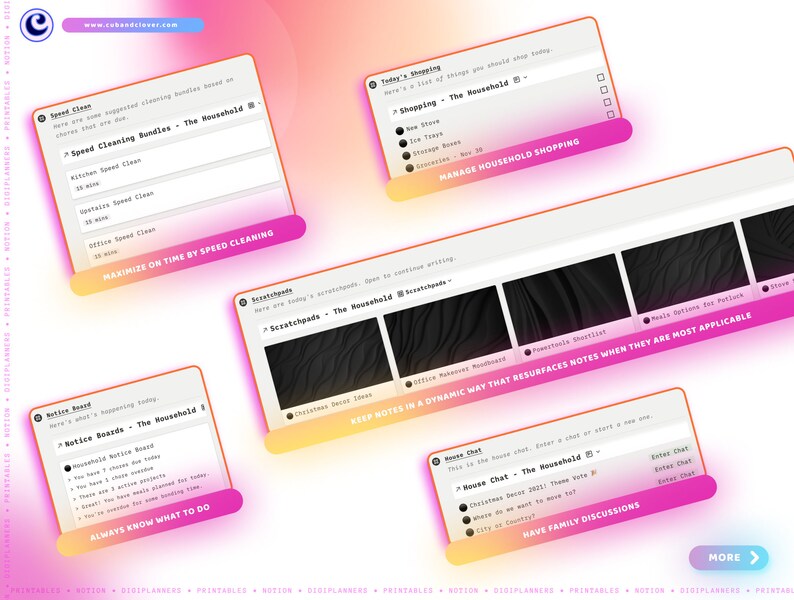
Task: Click the page icon beside Speed Clean heading
Action: [42, 118]
